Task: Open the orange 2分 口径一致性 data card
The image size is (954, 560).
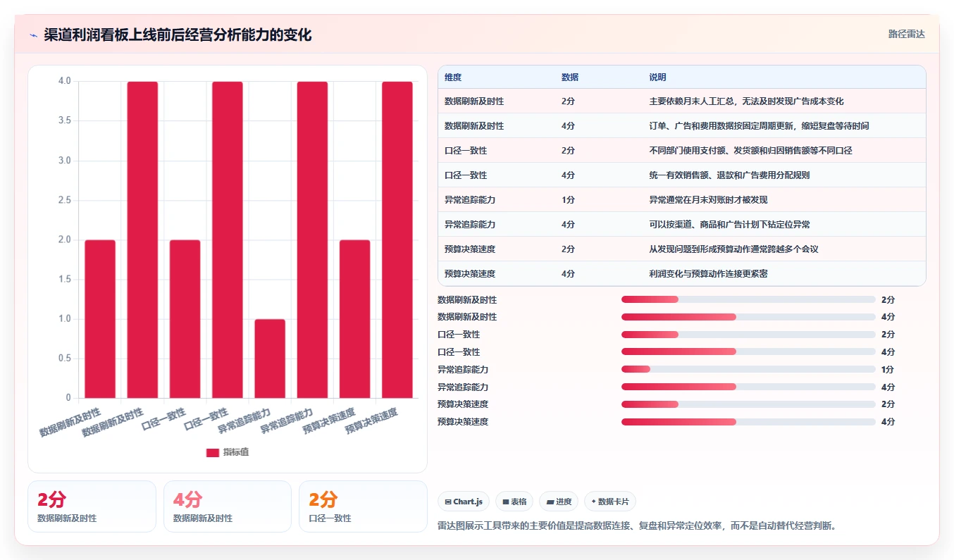Action: tap(363, 506)
